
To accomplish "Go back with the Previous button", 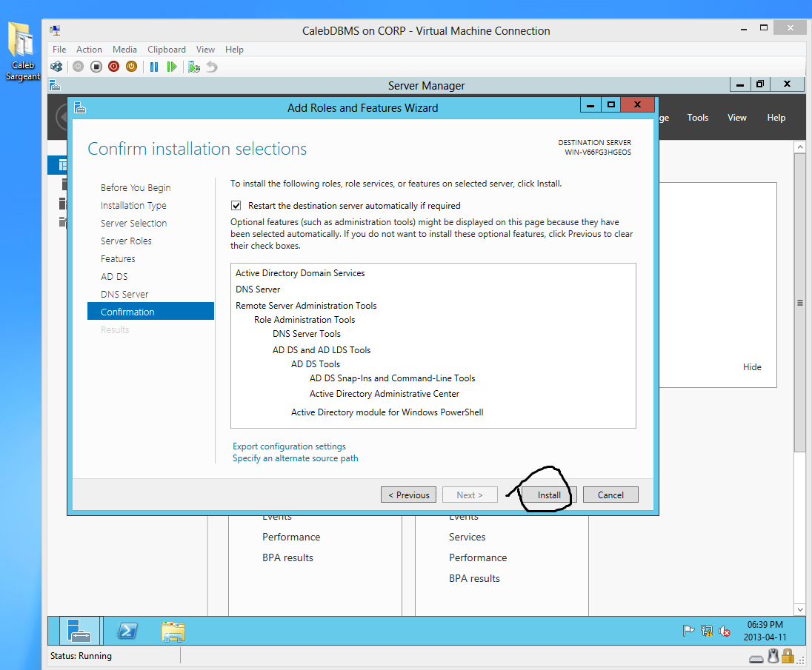I will (x=408, y=495).
